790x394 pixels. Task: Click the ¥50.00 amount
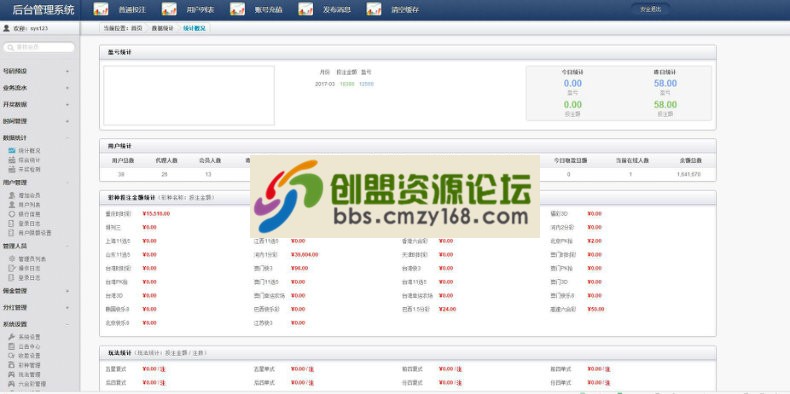pyautogui.click(x=596, y=309)
